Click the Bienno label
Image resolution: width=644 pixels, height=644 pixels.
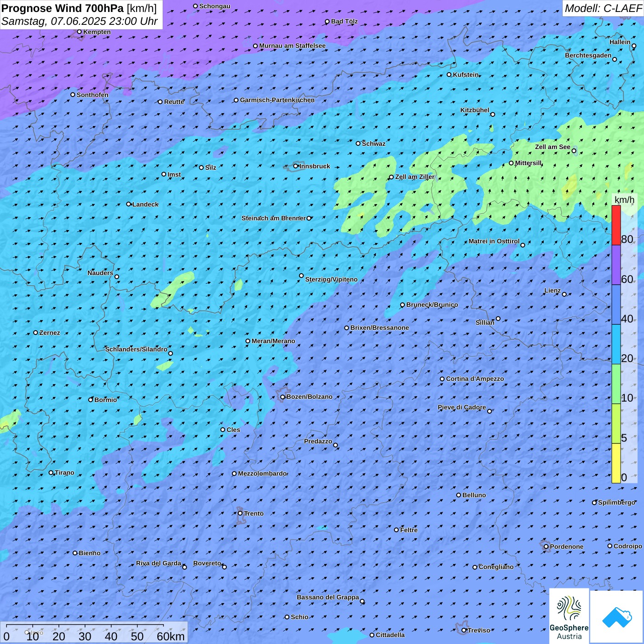[89, 553]
